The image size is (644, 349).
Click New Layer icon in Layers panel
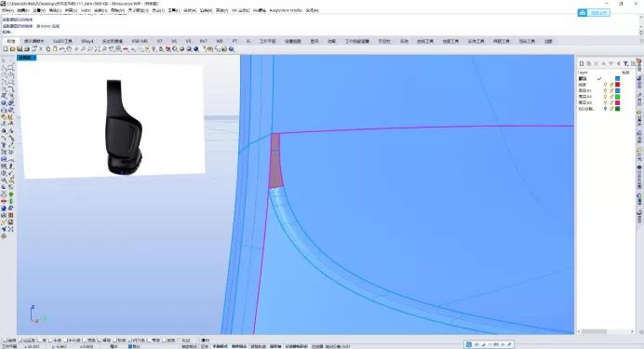[582, 63]
